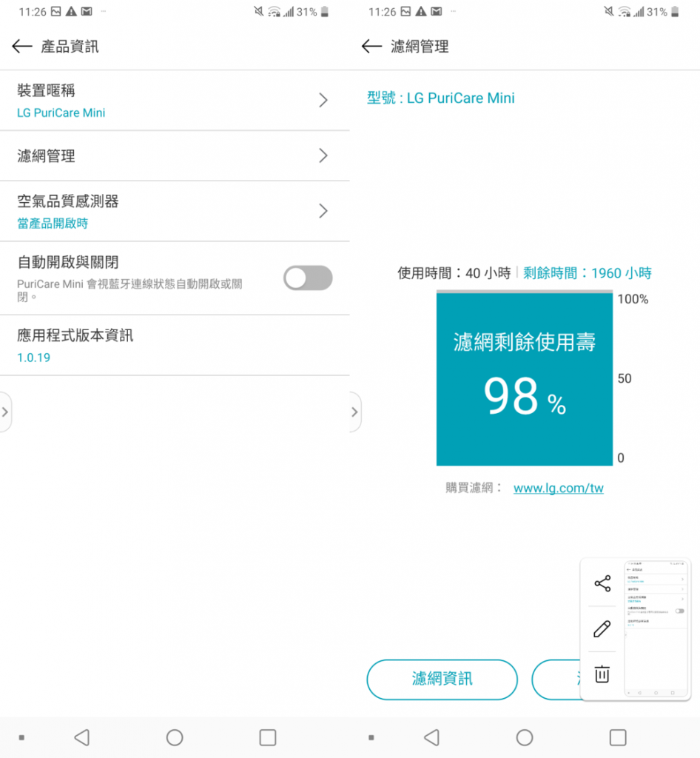Tap Android back button on right screen
The image size is (700, 758).
(x=432, y=738)
